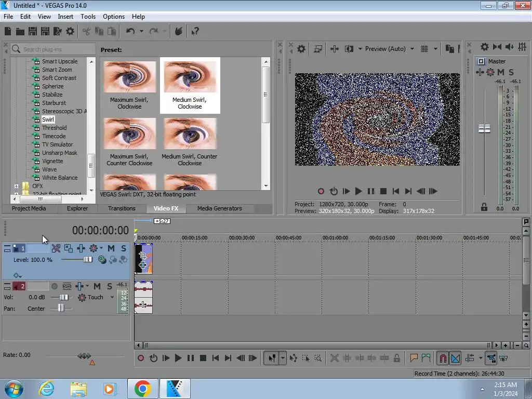Expand the OFX folder in plug-in tree
Image resolution: width=532 pixels, height=399 pixels.
click(16, 187)
